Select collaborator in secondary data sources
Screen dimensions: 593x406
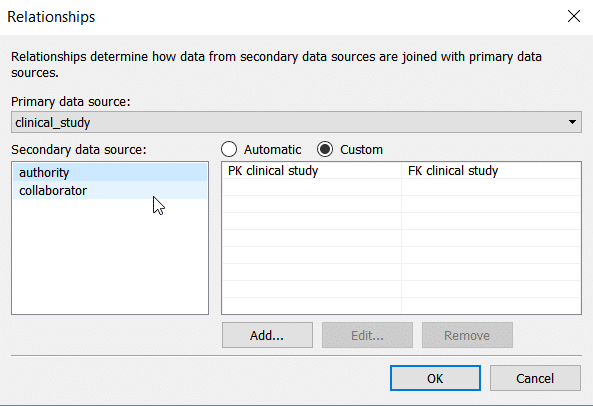pyautogui.click(x=110, y=190)
